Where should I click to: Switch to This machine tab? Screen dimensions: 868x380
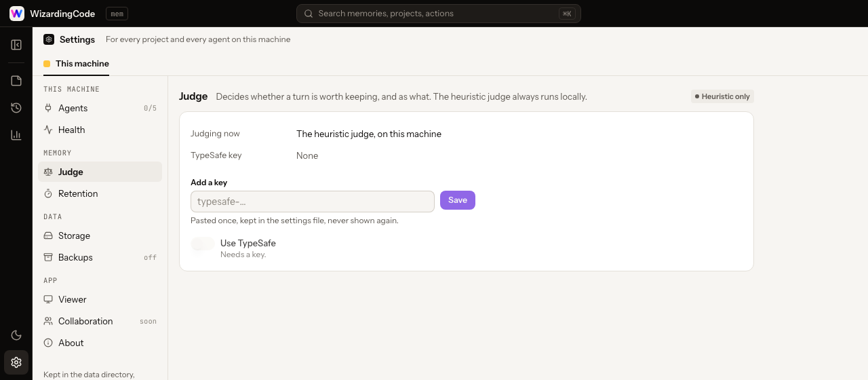pyautogui.click(x=76, y=64)
